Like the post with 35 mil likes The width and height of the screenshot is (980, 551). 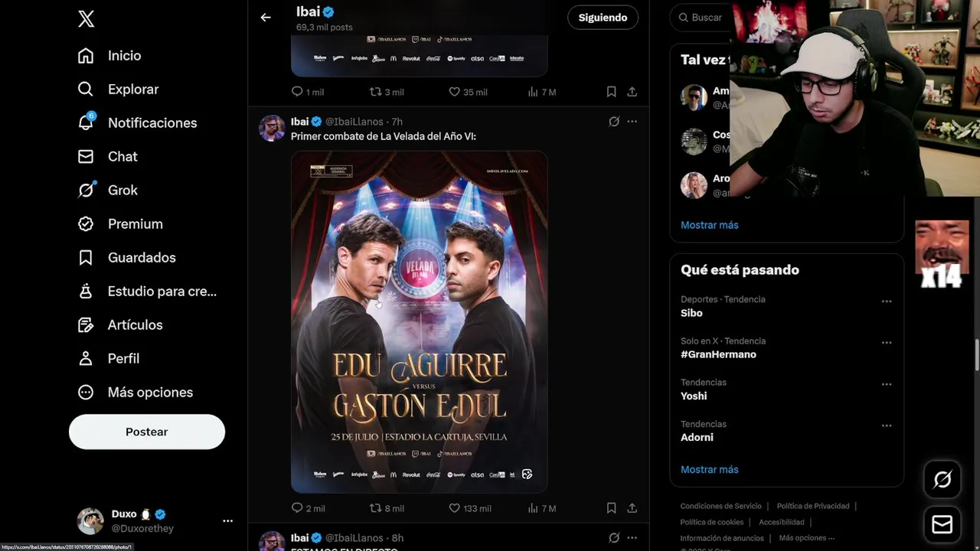point(468,92)
